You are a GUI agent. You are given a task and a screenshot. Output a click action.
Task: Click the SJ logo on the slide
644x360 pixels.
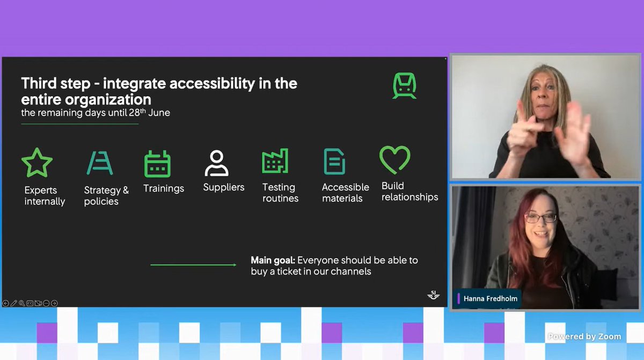(x=433, y=295)
